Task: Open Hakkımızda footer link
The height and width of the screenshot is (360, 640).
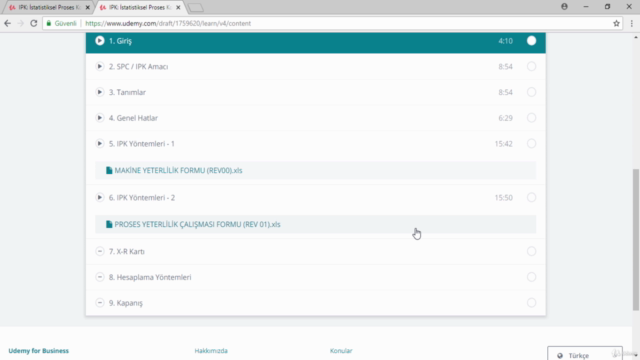Action: coord(211,351)
